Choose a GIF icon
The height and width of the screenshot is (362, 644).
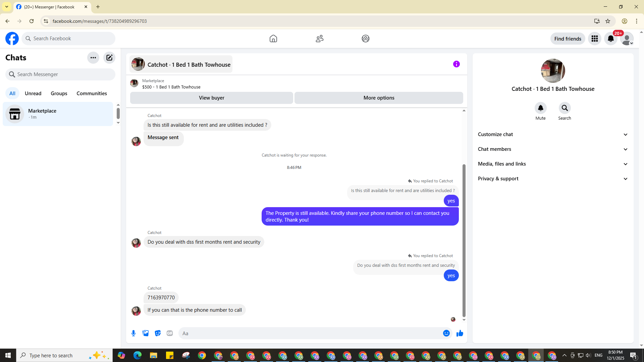(170, 333)
